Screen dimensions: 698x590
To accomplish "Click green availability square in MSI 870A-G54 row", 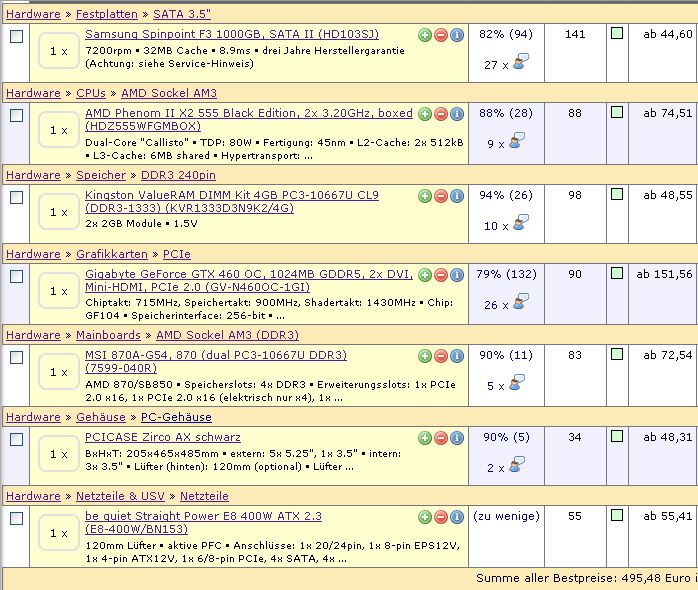I will [617, 355].
